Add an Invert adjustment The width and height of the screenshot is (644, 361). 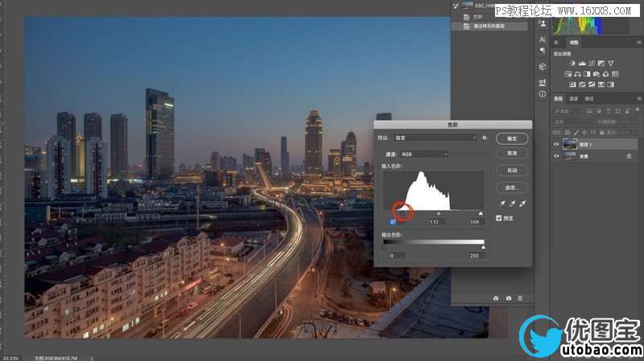tap(572, 84)
